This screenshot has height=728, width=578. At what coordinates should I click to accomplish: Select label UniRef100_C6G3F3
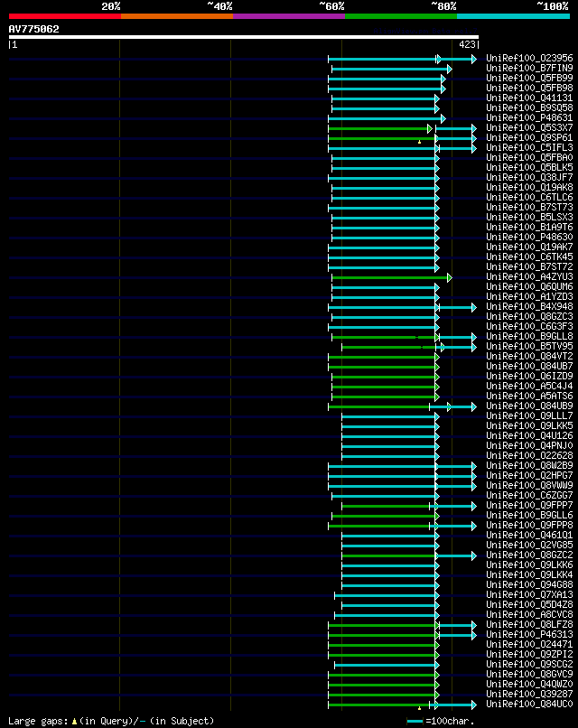point(530,326)
